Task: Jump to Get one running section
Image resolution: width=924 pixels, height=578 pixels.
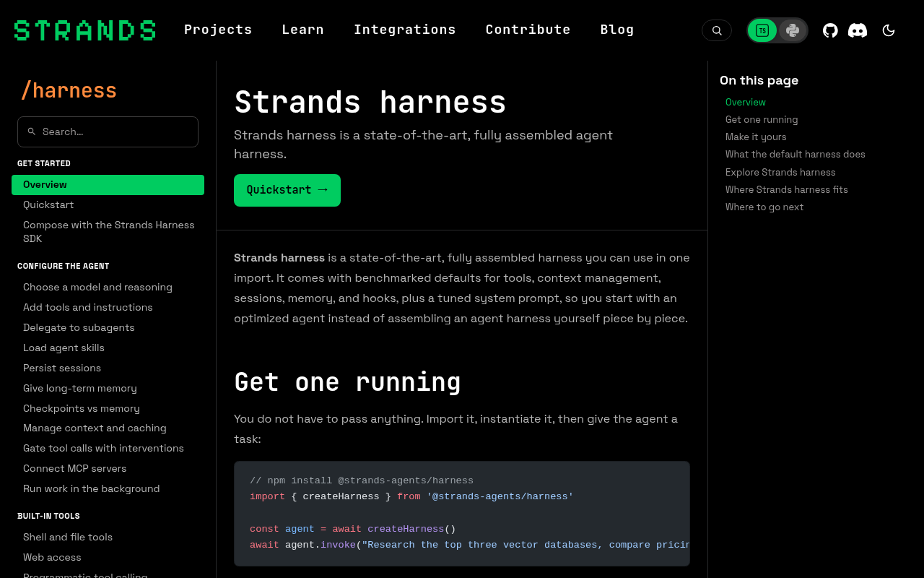Action: (x=762, y=120)
